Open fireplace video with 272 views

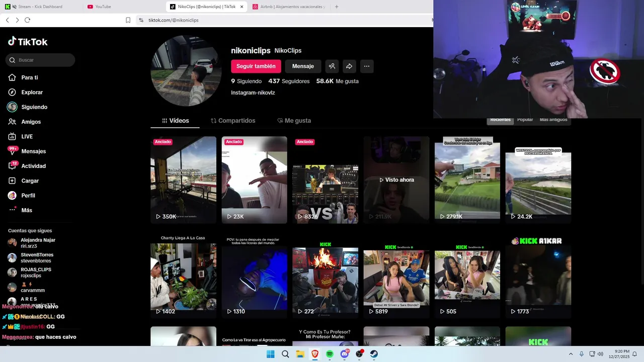(x=326, y=275)
